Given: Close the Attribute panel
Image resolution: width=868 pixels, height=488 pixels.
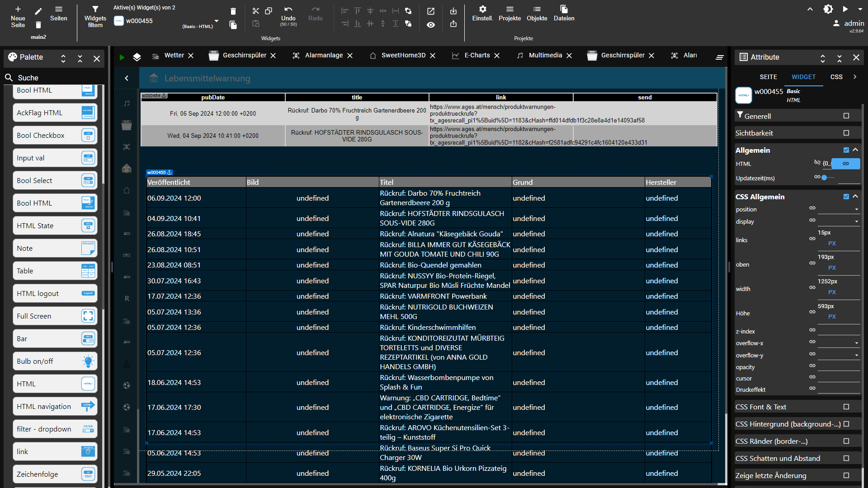Looking at the screenshot, I should coord(856,57).
